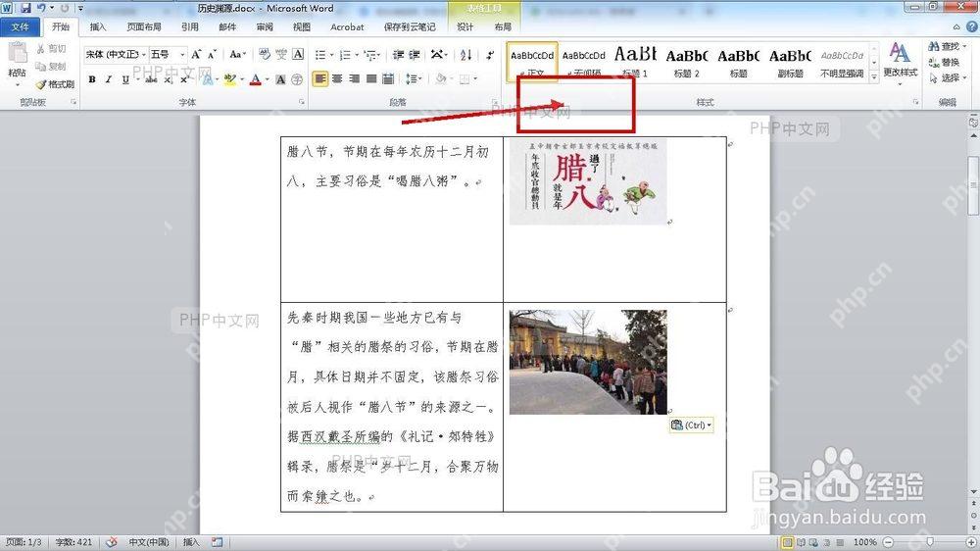This screenshot has width=980, height=551.
Task: Expand the Paste Options (Ctrl) dropdown
Action: (x=691, y=425)
